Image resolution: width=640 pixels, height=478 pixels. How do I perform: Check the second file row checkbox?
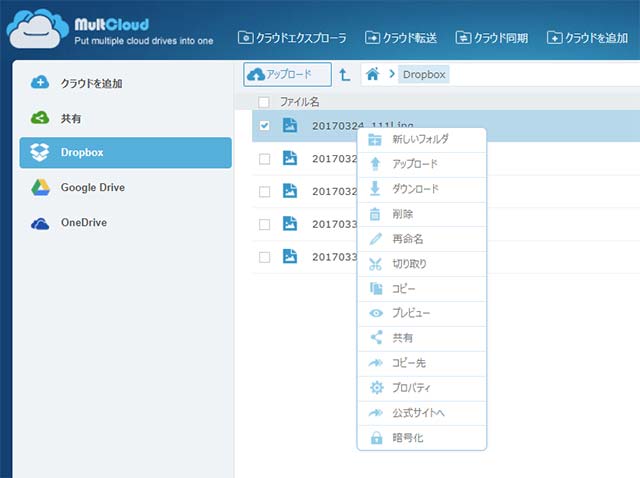pos(264,158)
